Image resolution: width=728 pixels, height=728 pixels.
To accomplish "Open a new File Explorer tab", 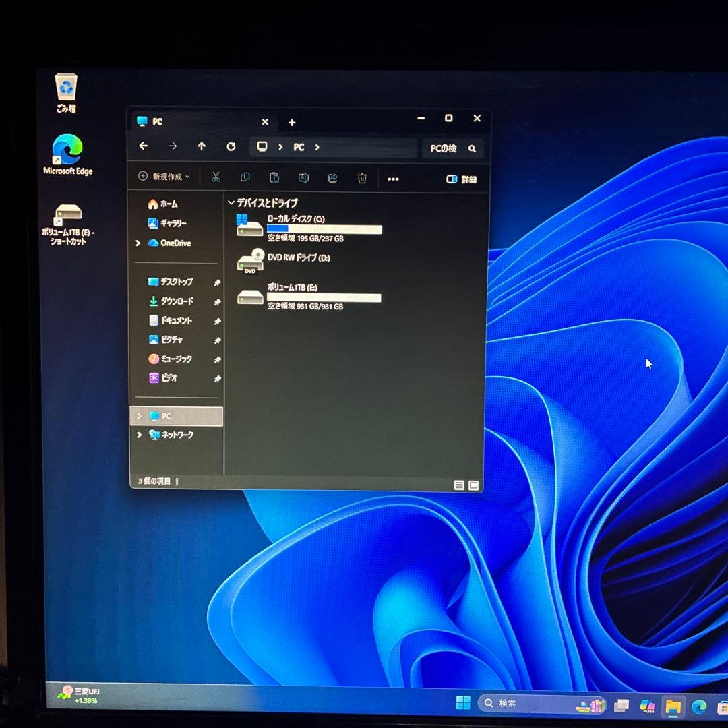I will (292, 122).
